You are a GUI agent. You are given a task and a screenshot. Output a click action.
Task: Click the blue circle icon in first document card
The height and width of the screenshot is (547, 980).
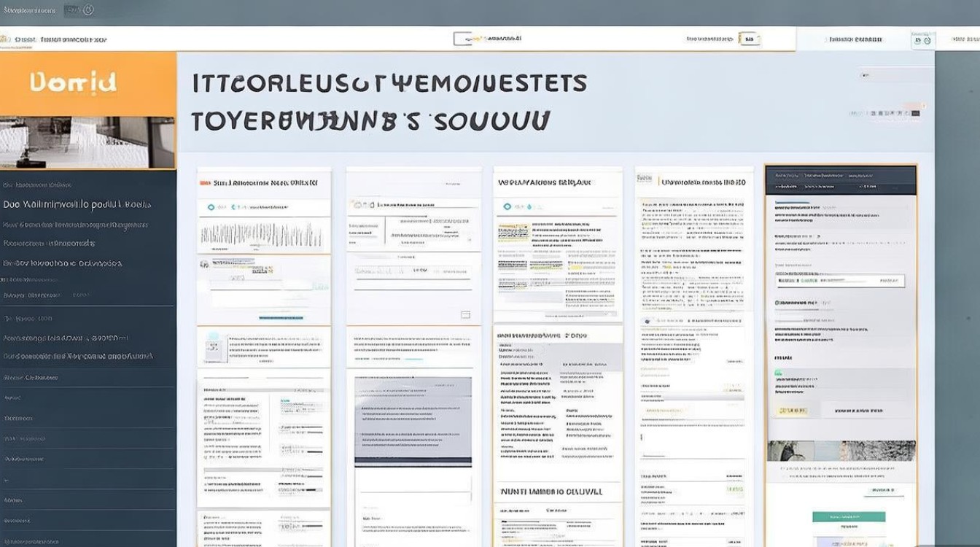click(211, 207)
